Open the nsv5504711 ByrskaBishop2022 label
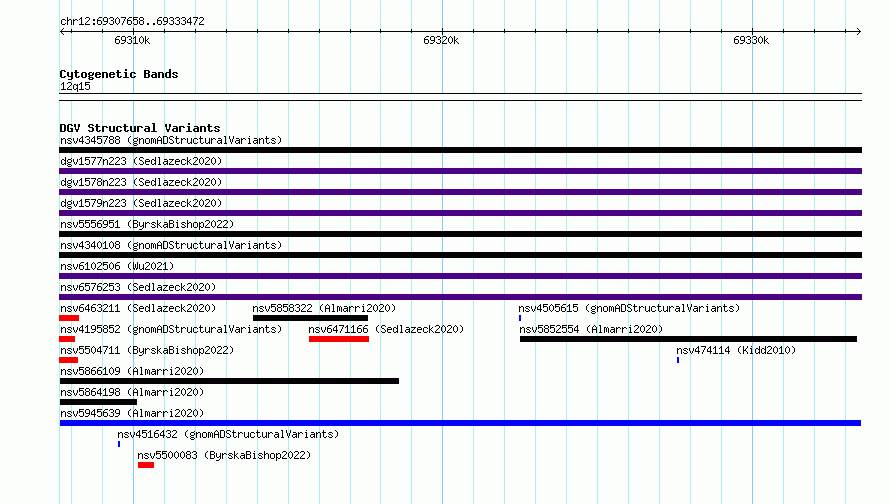890x504 pixels. 147,350
